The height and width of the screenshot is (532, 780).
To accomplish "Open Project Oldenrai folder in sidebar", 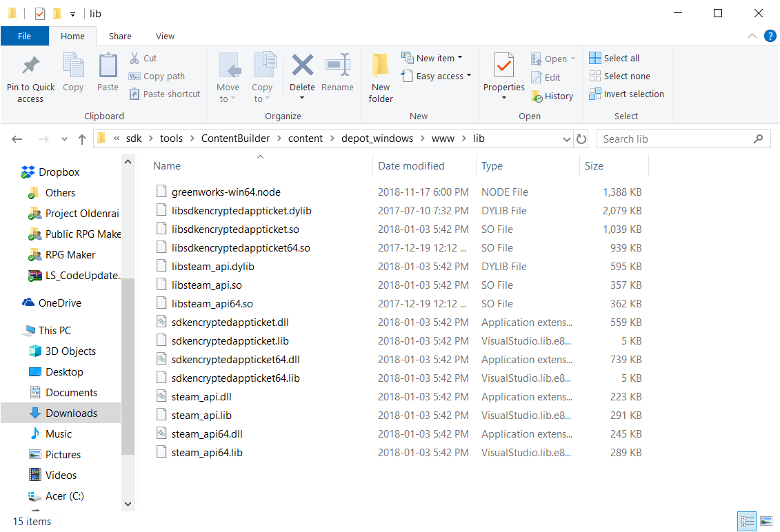I will (74, 214).
